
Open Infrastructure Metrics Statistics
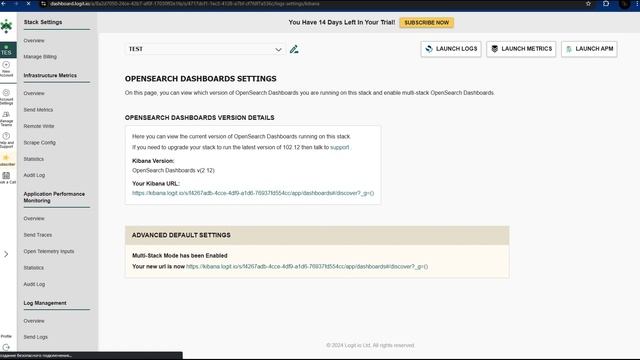[33, 159]
